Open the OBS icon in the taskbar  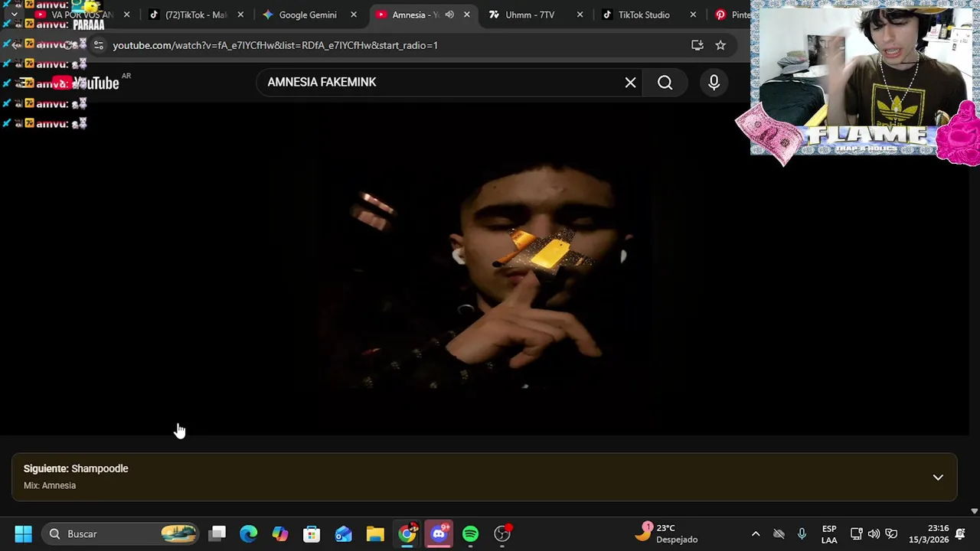click(x=502, y=533)
